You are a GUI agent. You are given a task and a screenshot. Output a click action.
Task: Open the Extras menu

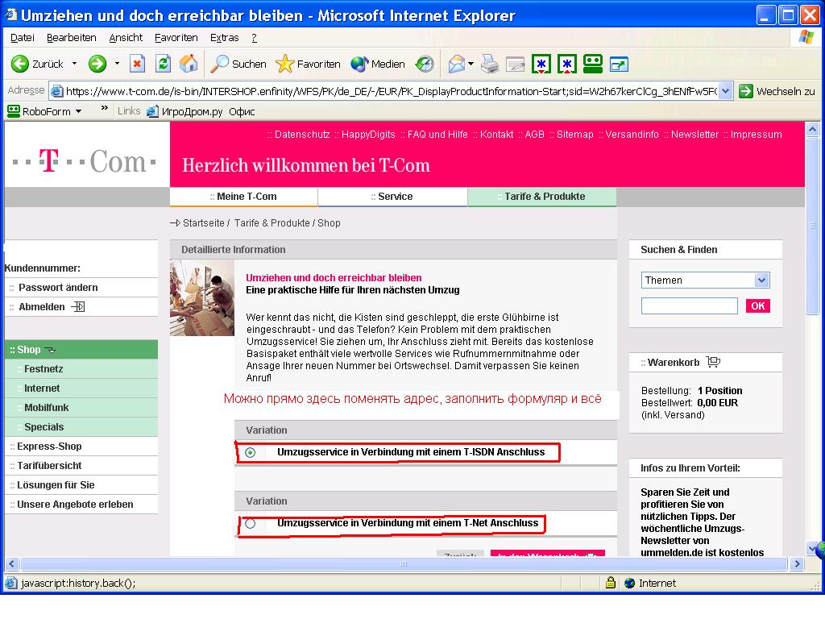click(x=225, y=37)
